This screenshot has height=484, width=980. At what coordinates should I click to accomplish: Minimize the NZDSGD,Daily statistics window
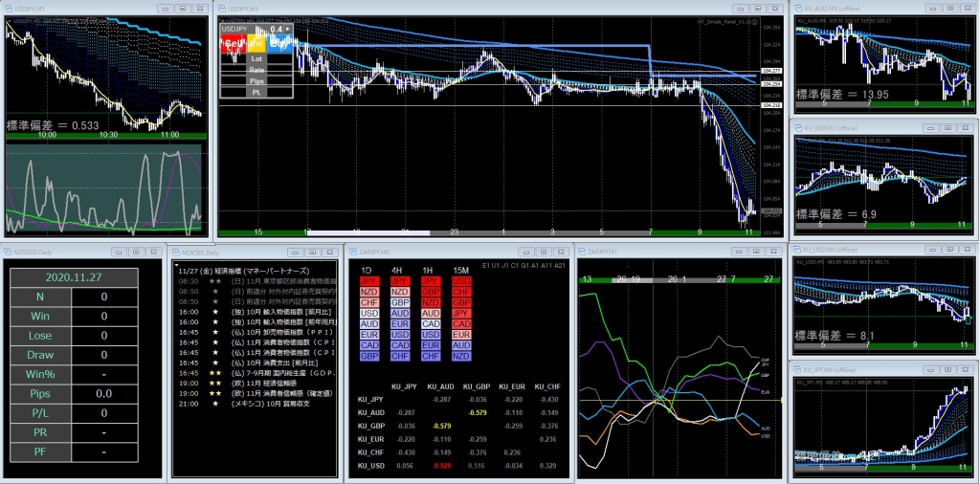tap(117, 252)
